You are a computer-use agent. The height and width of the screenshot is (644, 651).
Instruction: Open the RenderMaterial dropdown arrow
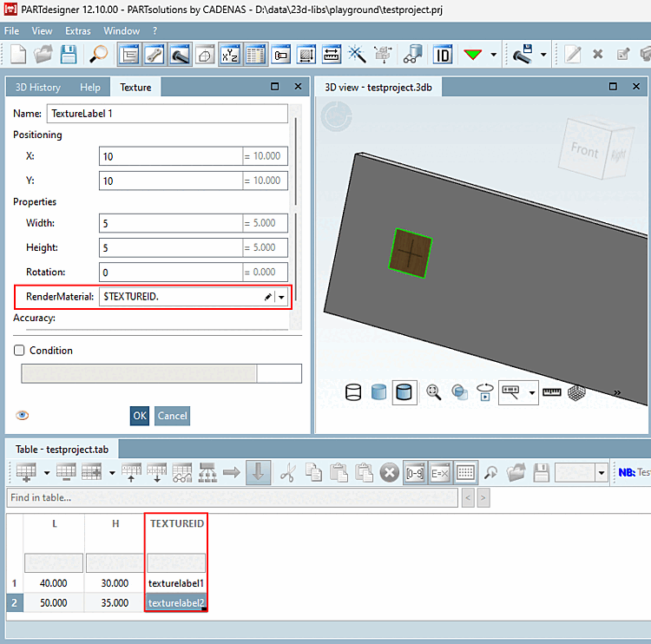tap(282, 297)
